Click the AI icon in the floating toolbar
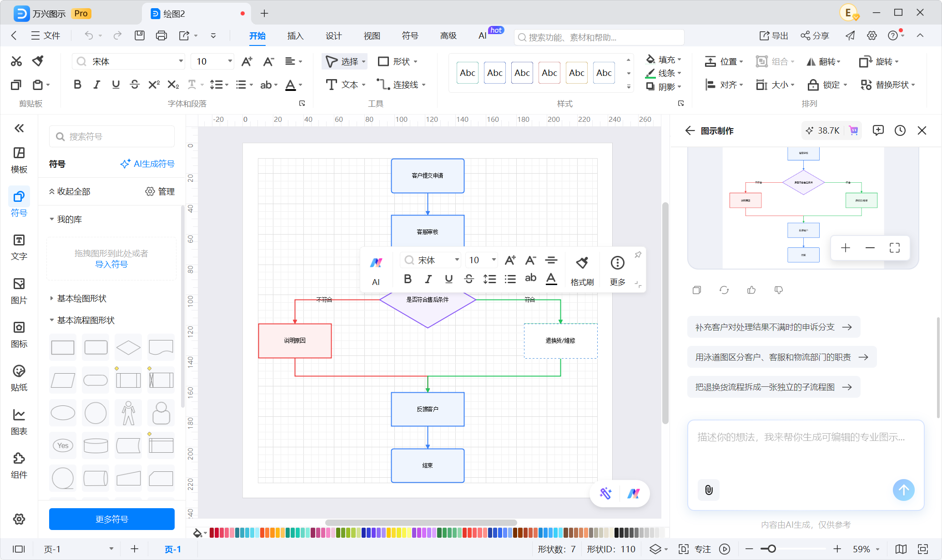The image size is (942, 560). 376,270
